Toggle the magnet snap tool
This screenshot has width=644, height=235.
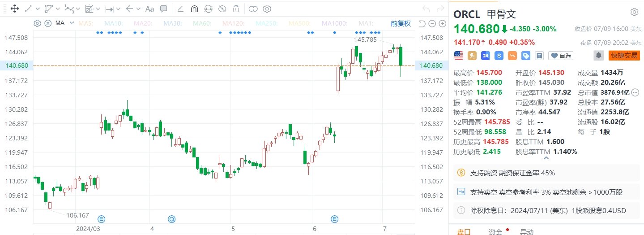[x=194, y=9]
